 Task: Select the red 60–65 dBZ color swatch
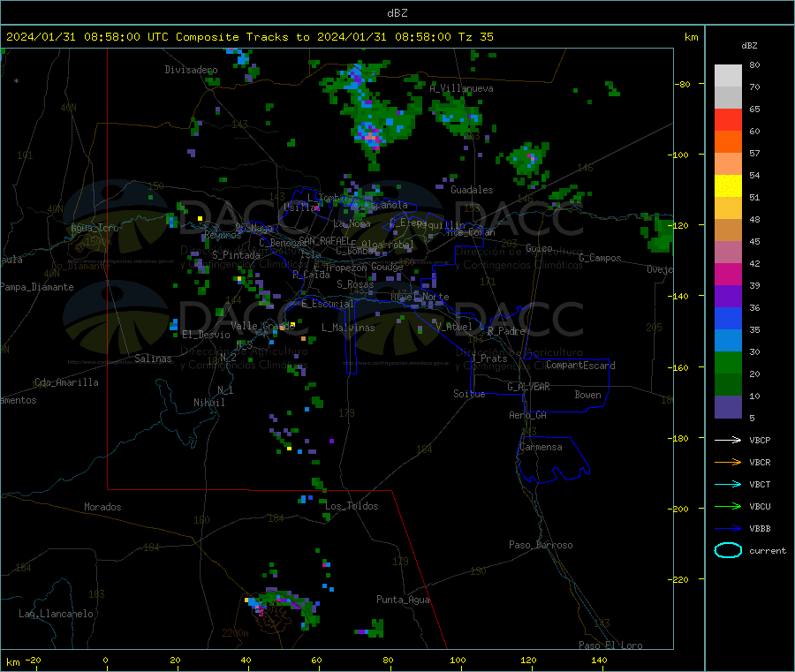pyautogui.click(x=728, y=119)
